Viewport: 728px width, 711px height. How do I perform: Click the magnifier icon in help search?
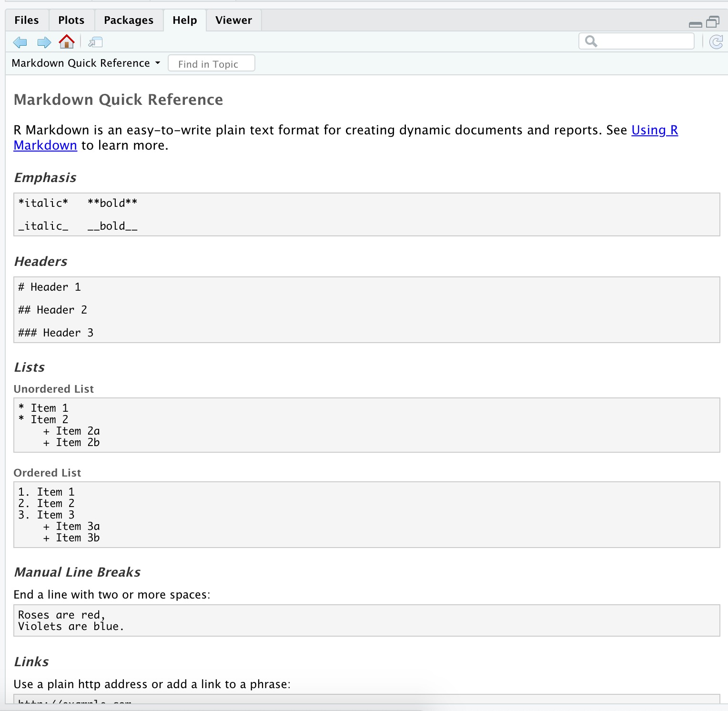coord(591,41)
